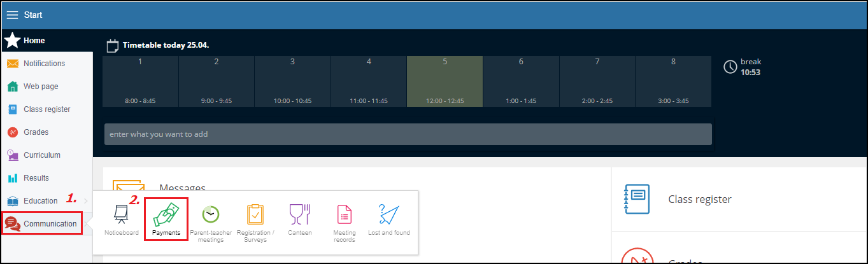The width and height of the screenshot is (868, 264).
Task: Click the red Grades icon in sidebar
Action: coord(12,132)
